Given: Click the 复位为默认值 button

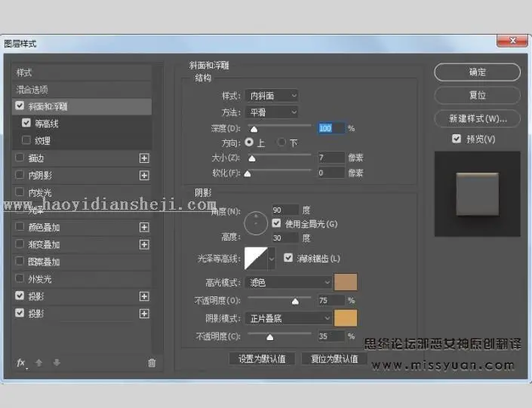Looking at the screenshot, I should coord(334,359).
